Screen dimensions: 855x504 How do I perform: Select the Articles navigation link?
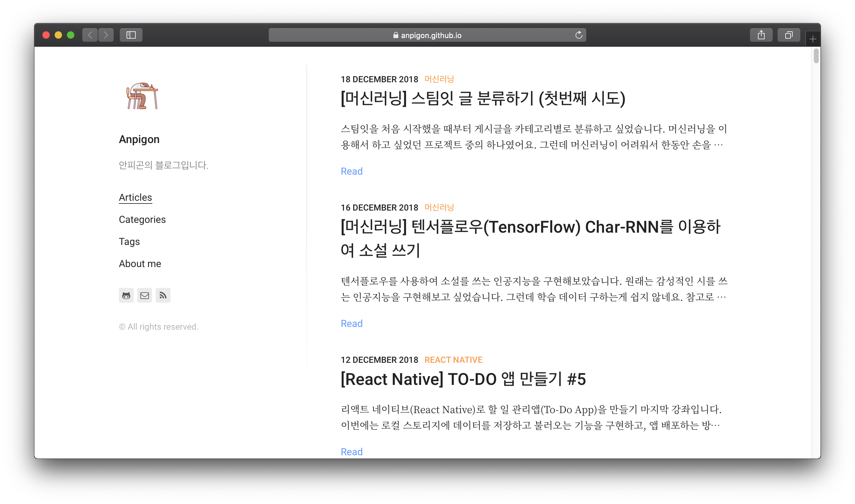coord(135,197)
